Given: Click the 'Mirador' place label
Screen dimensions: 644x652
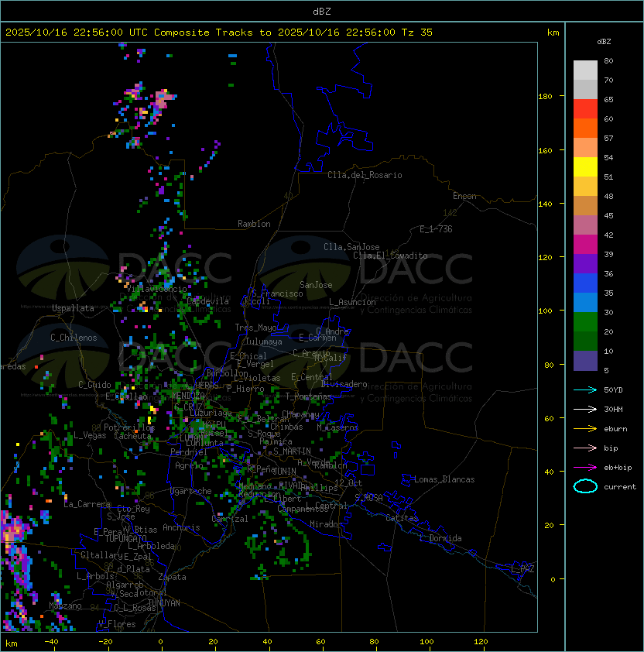Looking at the screenshot, I should point(326,524).
